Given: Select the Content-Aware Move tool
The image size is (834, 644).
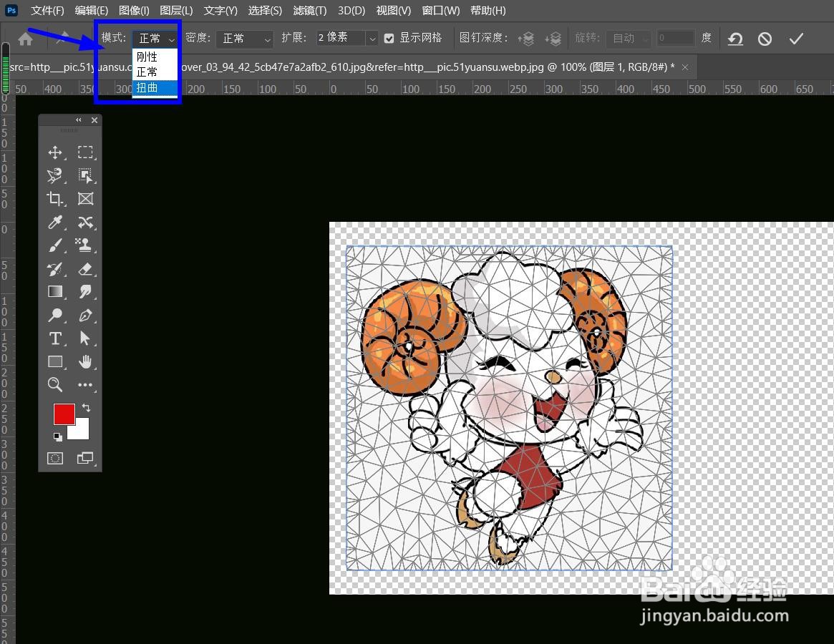Looking at the screenshot, I should 85,222.
